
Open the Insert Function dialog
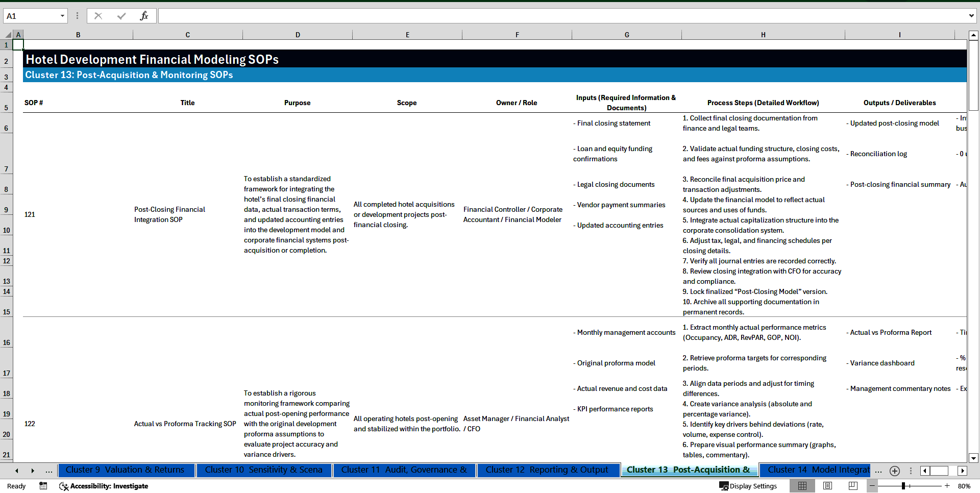coord(144,16)
